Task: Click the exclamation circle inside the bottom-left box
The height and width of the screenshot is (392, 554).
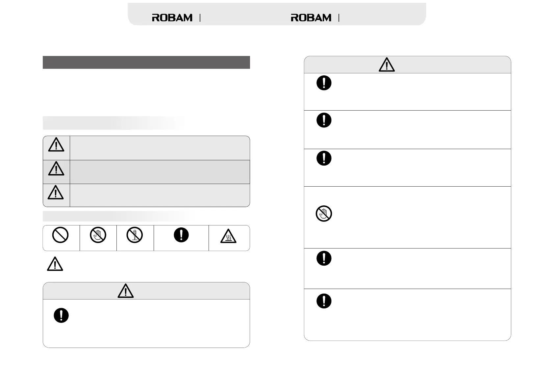Action: tap(61, 315)
